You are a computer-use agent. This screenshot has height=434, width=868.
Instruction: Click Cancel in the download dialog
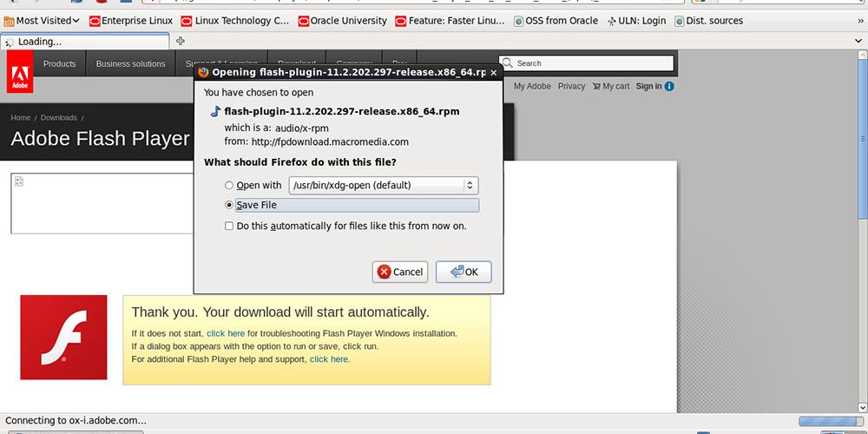pos(399,272)
